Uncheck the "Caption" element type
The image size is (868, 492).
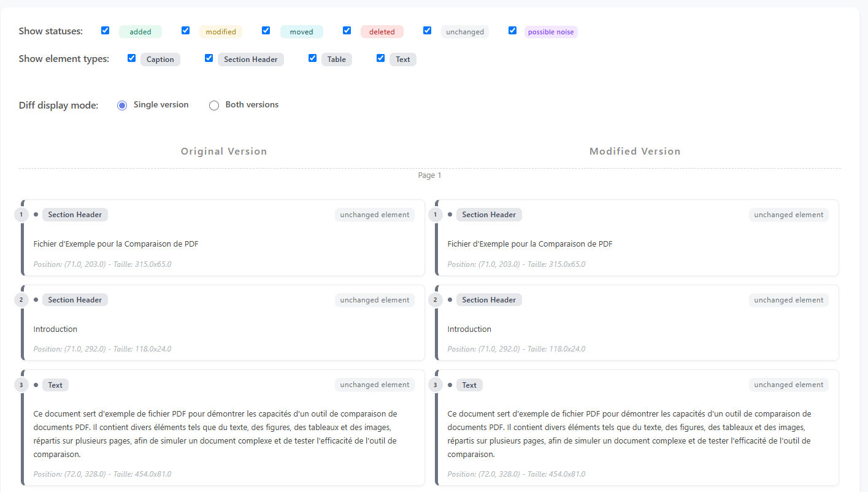(131, 58)
